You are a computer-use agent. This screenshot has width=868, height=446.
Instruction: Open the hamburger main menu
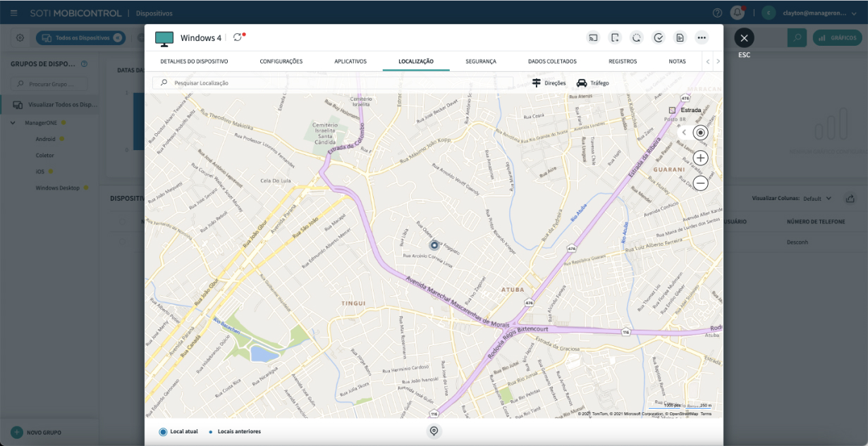14,13
